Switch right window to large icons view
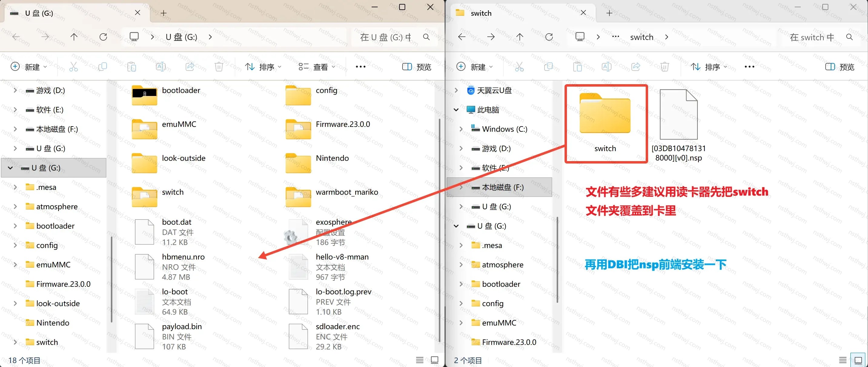 coord(858,360)
